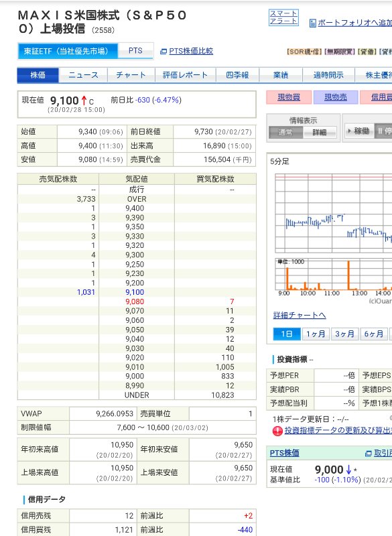Click 信用売残 value 12
The image size is (392, 536).
click(129, 515)
